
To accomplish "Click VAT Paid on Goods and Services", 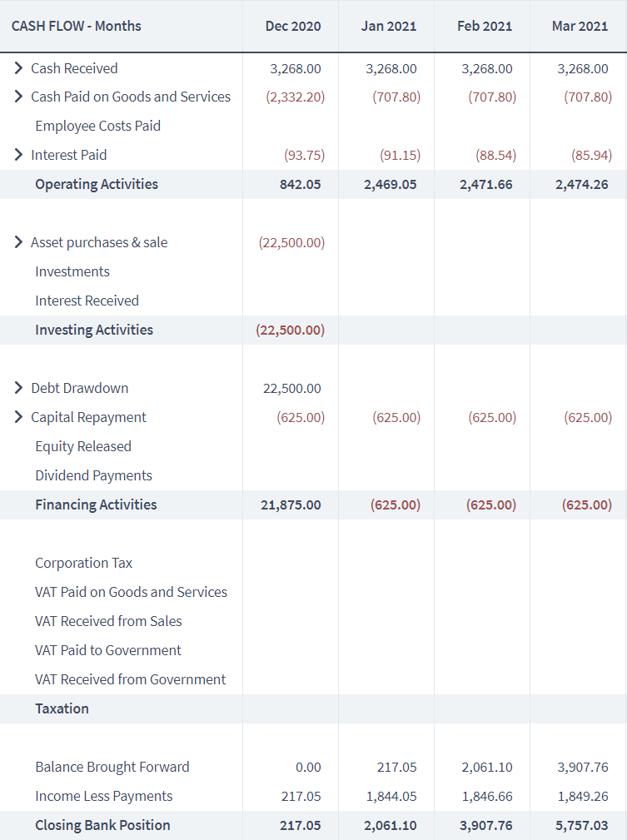I will tap(131, 592).
